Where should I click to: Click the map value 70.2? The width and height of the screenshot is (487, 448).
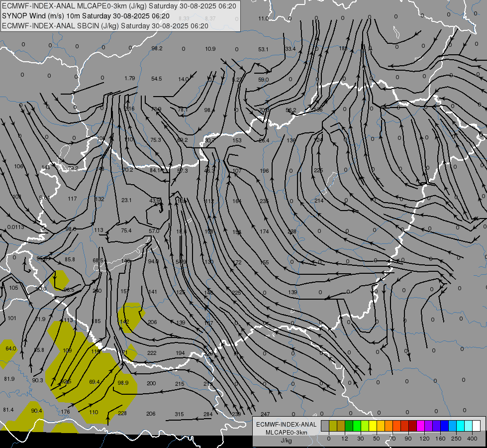point(127,170)
